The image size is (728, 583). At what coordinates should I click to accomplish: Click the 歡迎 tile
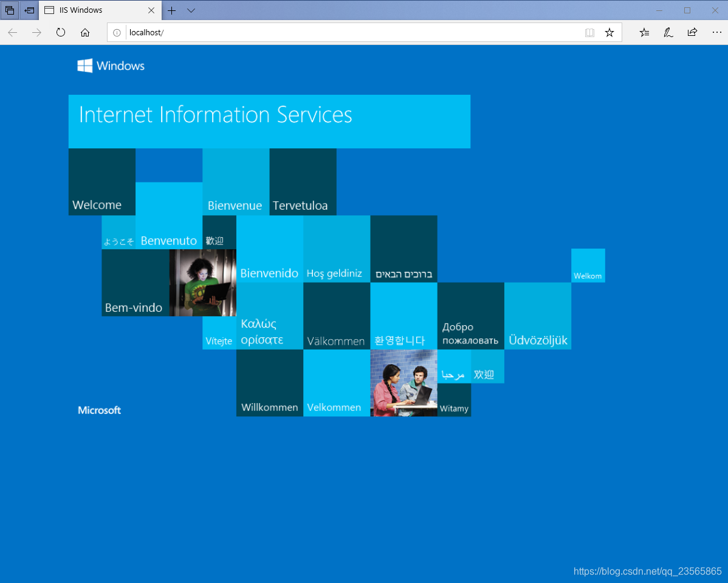point(219,232)
